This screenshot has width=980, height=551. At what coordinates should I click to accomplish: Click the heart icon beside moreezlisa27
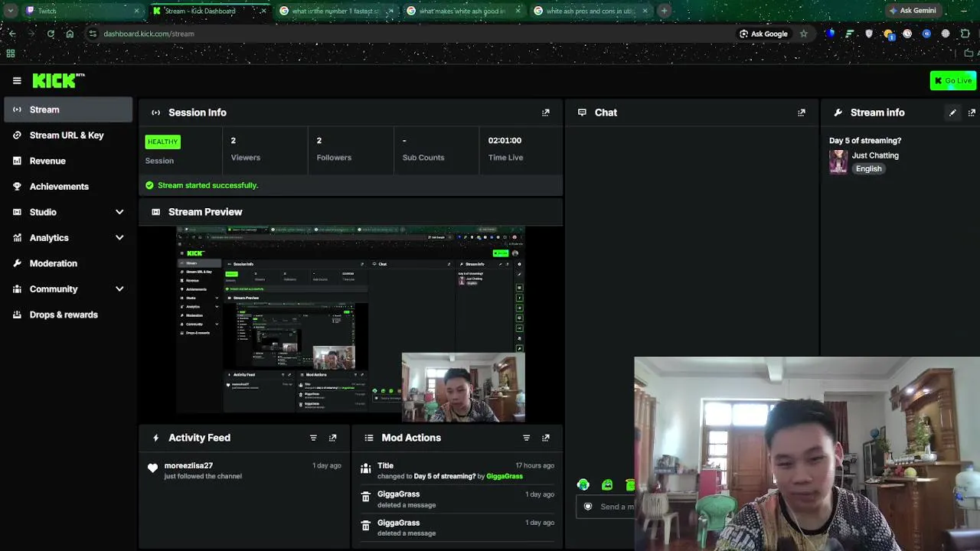point(152,468)
